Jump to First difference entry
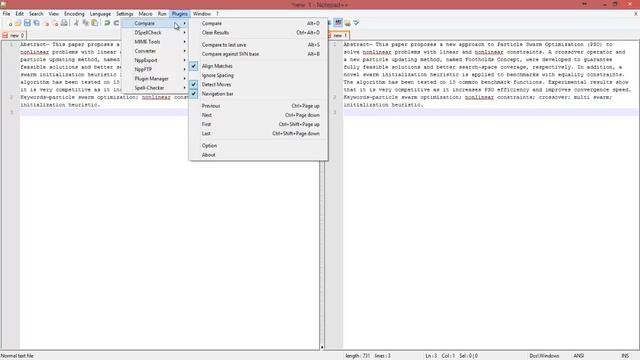Screen dimensions: 640x360 (258, 124)
